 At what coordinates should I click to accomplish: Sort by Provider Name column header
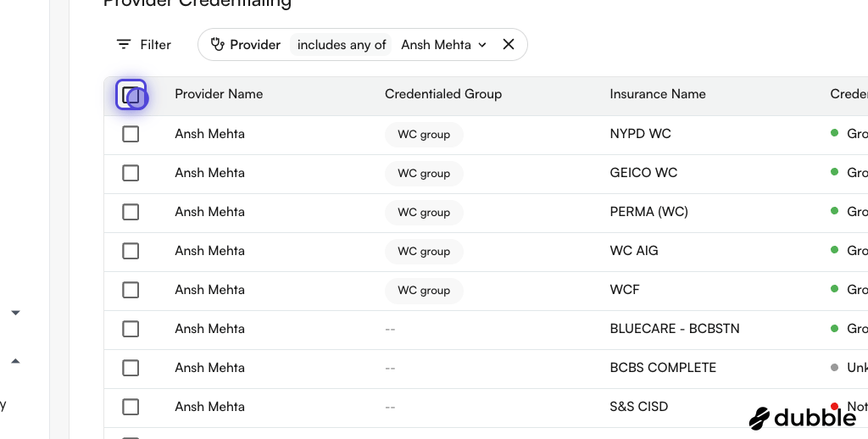[219, 94]
